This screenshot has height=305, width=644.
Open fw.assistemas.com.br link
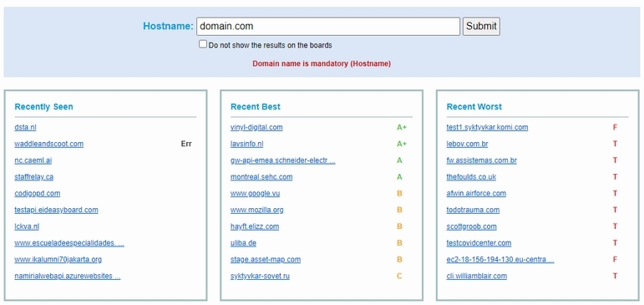point(481,160)
